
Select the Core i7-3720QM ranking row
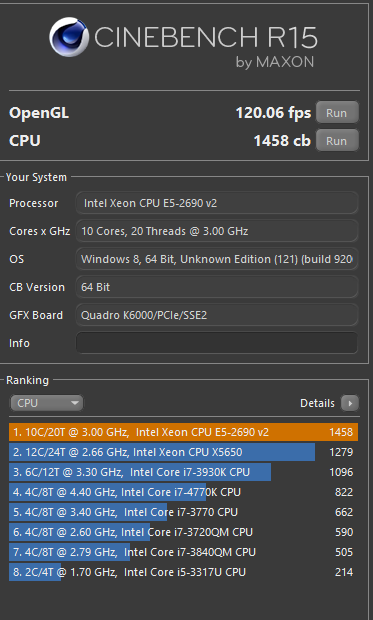[184, 532]
